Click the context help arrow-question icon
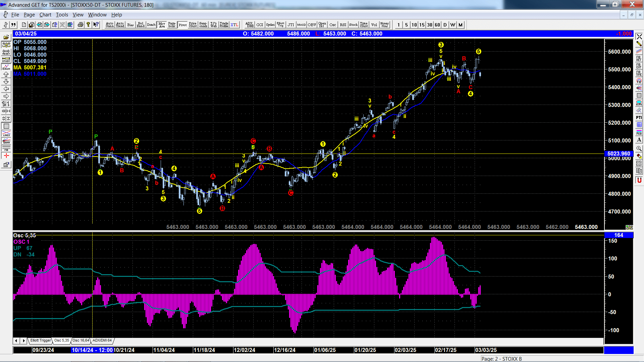Image resolution: width=644 pixels, height=362 pixels. click(x=96, y=25)
